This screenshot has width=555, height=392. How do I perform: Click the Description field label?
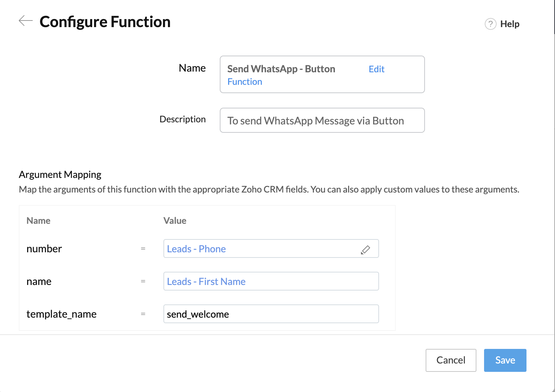183,119
